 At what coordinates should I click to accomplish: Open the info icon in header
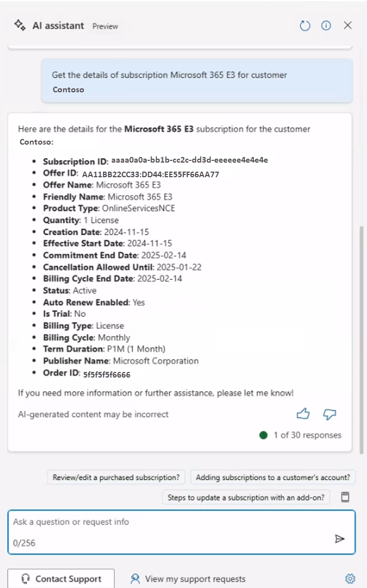pos(326,25)
